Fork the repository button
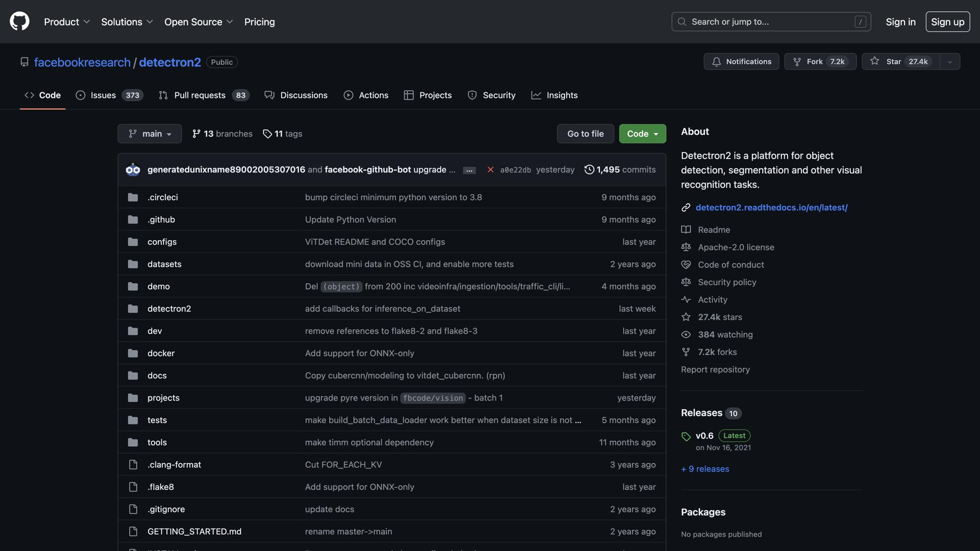The image size is (980, 551). [x=820, y=61]
